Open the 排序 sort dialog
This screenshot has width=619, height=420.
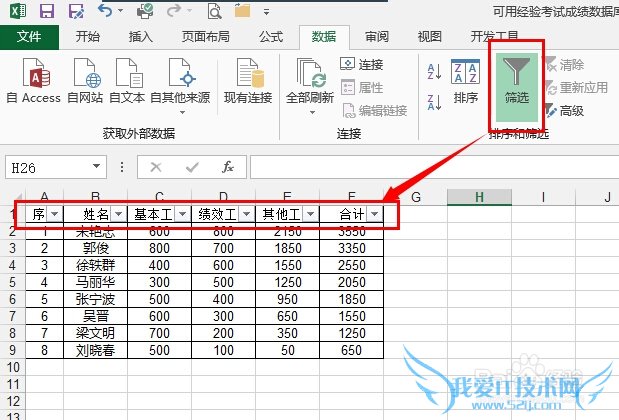pos(465,81)
